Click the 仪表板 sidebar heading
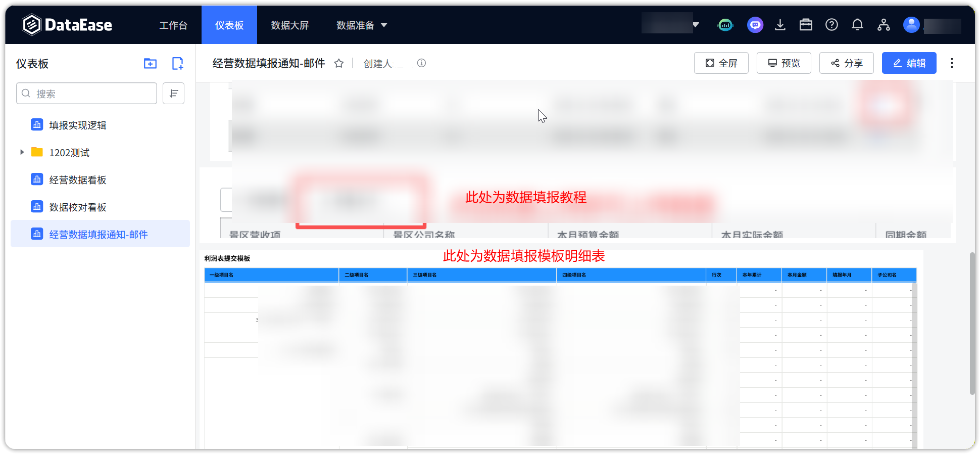The width and height of the screenshot is (980, 454). pos(32,64)
